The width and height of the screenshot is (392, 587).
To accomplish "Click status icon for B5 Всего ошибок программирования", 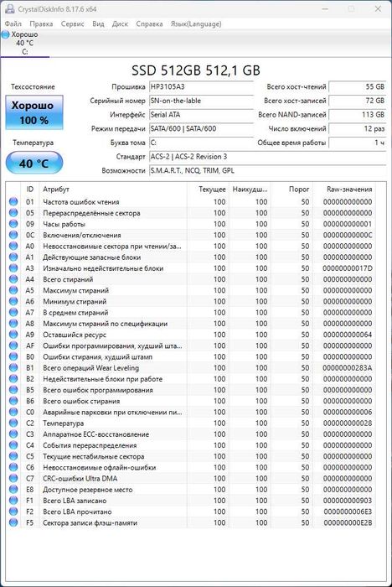I will [13, 390].
